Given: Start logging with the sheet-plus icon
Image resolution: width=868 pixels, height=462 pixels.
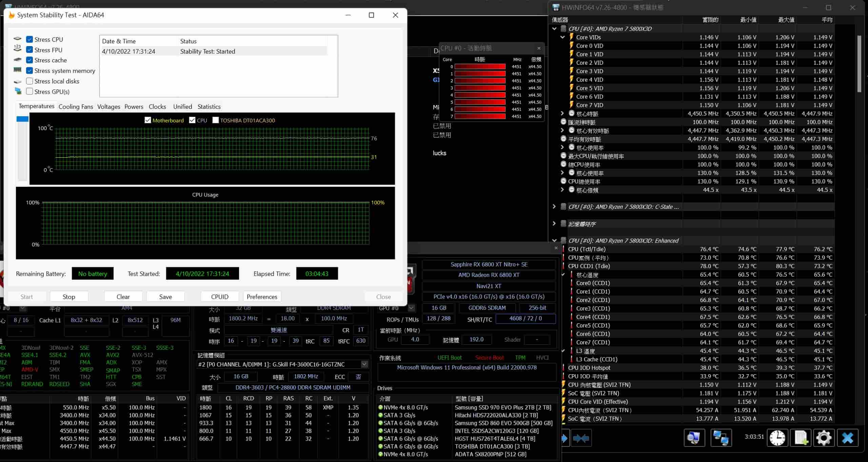Looking at the screenshot, I should (801, 438).
